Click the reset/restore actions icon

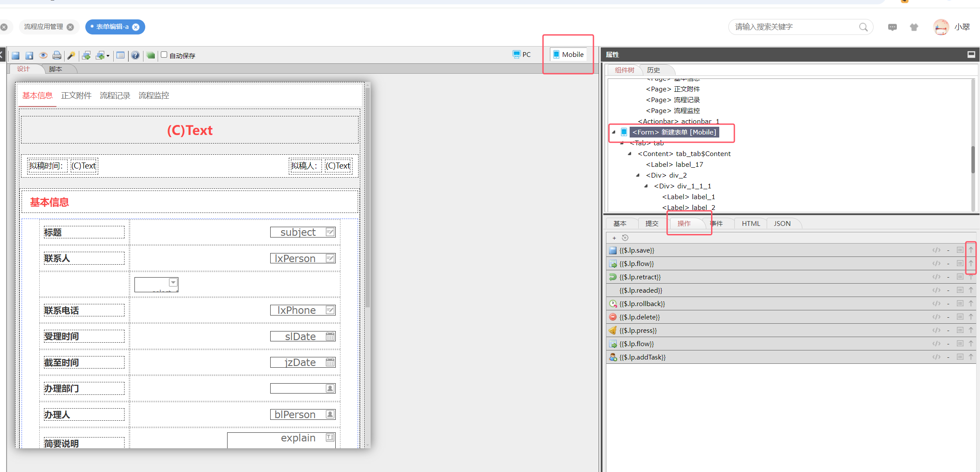625,238
